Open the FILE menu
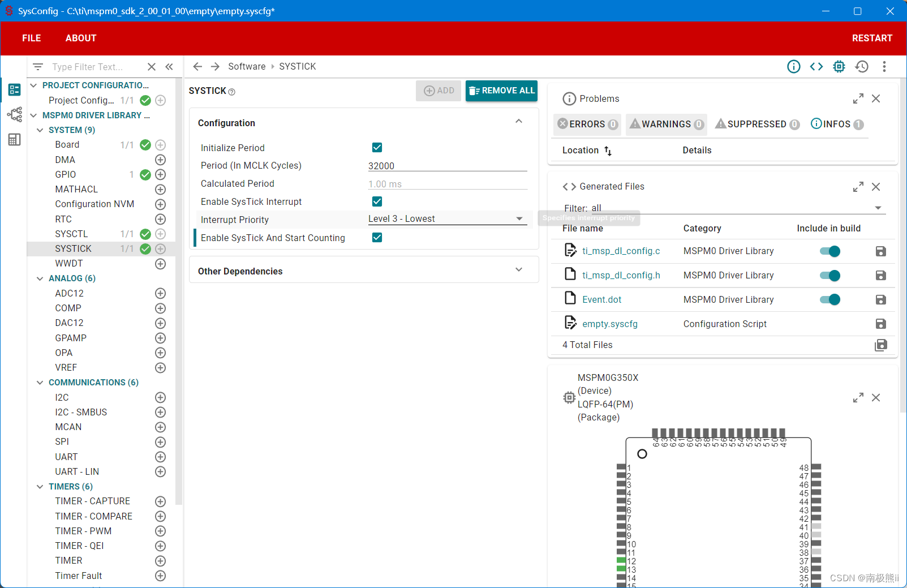The image size is (907, 588). tap(32, 38)
